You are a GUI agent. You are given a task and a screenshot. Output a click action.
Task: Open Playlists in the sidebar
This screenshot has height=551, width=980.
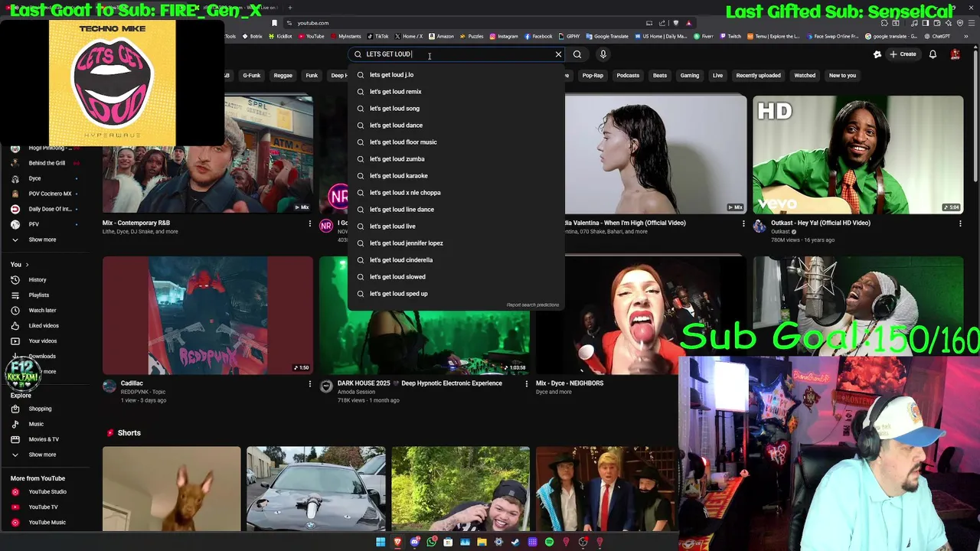39,295
